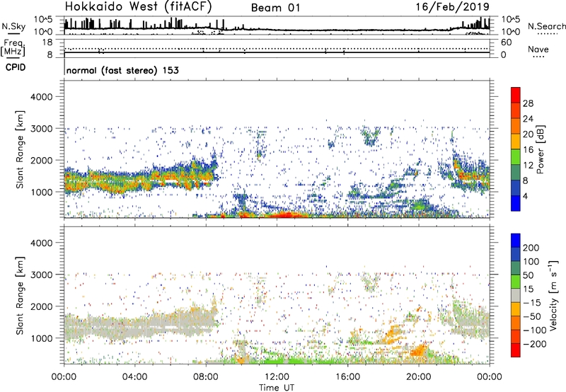Click the 'N.Sky' legend label
Screen dimensions: 566x392
point(13,26)
